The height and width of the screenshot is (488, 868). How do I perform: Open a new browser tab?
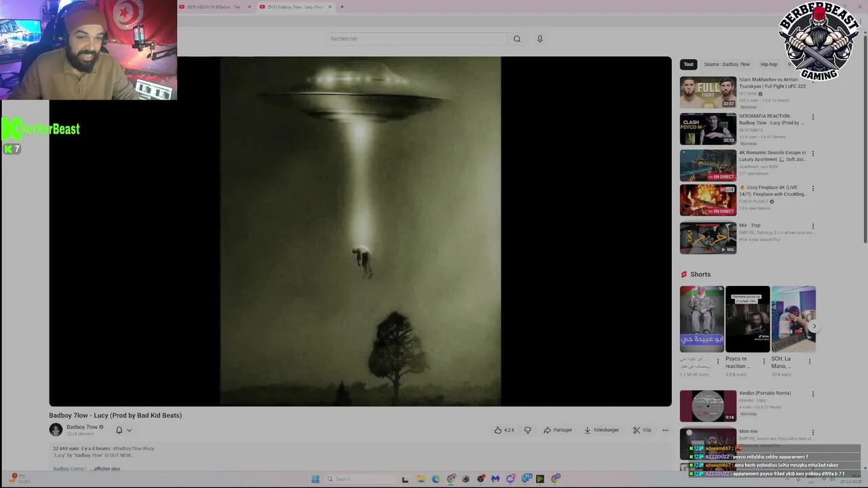pos(342,7)
